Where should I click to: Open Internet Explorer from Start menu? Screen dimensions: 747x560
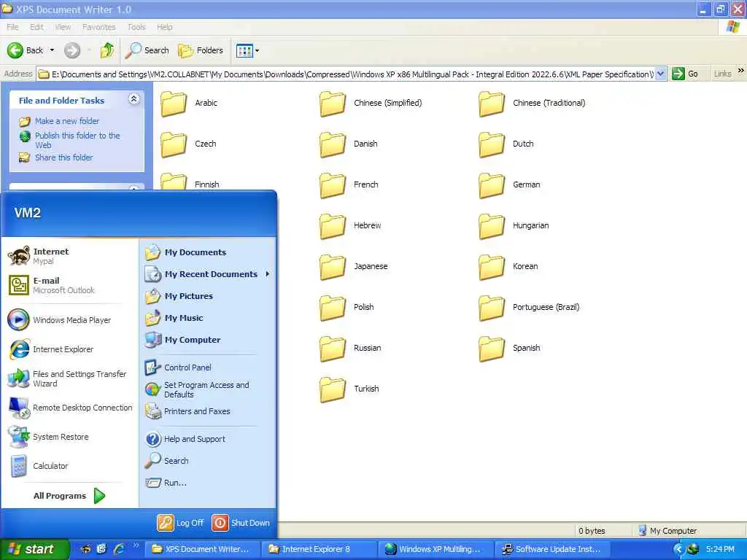pyautogui.click(x=70, y=349)
